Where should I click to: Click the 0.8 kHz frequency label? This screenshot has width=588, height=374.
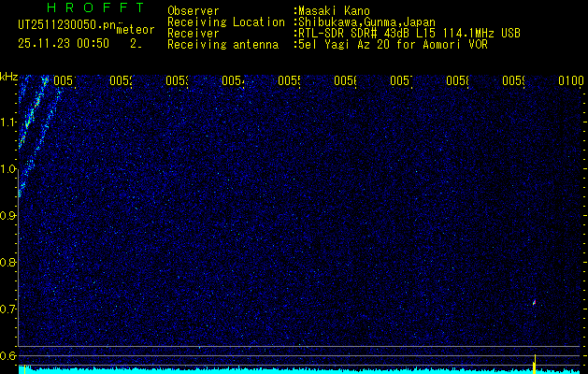pos(9,262)
